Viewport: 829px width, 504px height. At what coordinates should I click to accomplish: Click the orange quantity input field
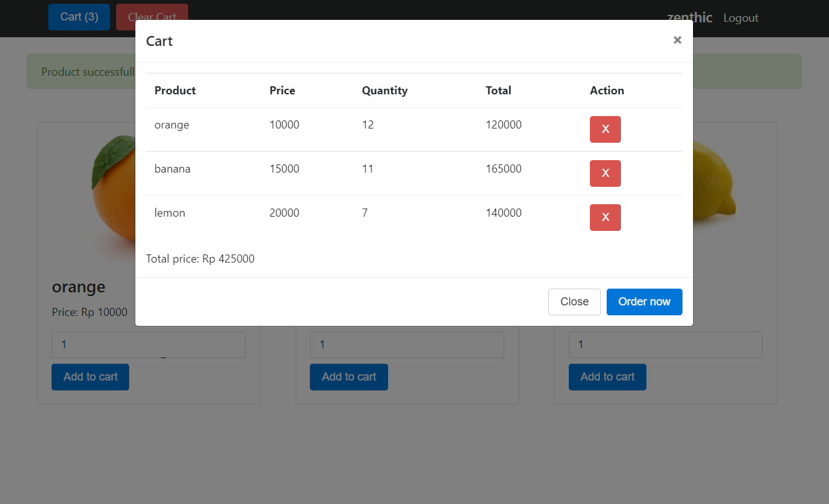(x=148, y=344)
